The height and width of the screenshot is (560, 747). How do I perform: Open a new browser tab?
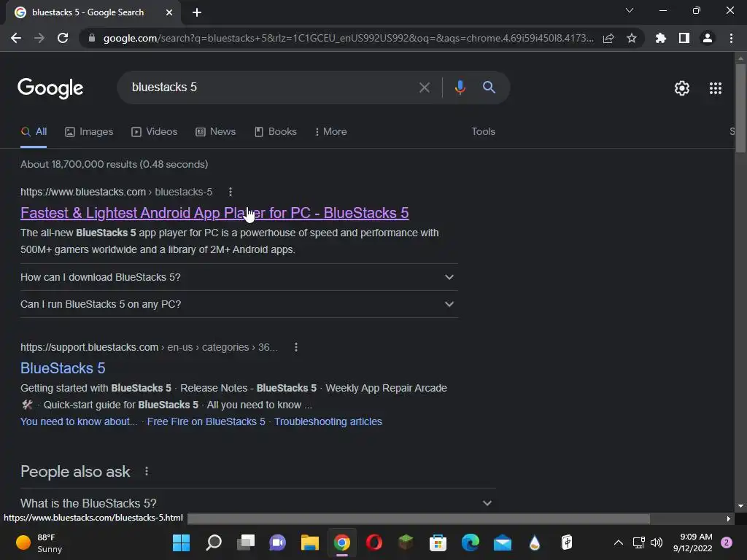[197, 12]
